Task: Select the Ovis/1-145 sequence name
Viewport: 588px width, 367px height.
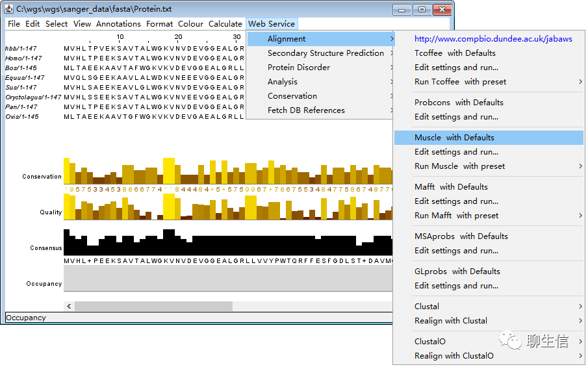Action: click(22, 116)
